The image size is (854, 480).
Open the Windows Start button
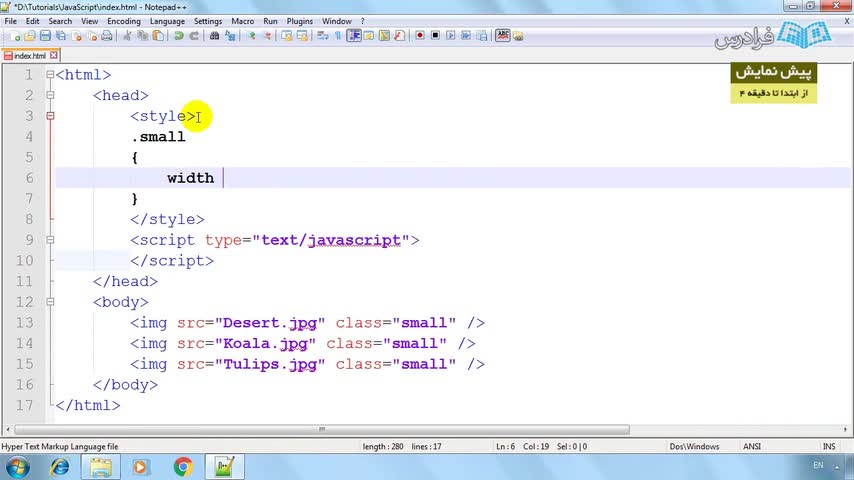[x=17, y=467]
